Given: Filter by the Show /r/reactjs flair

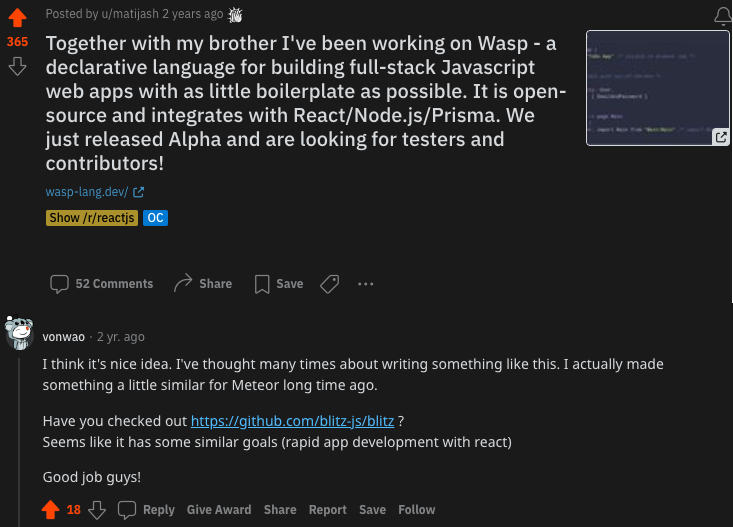Looking at the screenshot, I should (x=91, y=218).
